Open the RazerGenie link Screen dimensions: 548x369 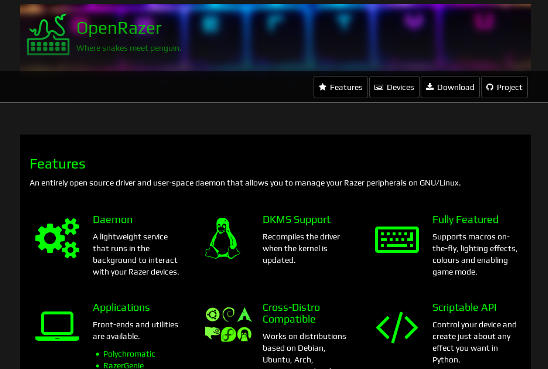[x=123, y=366]
